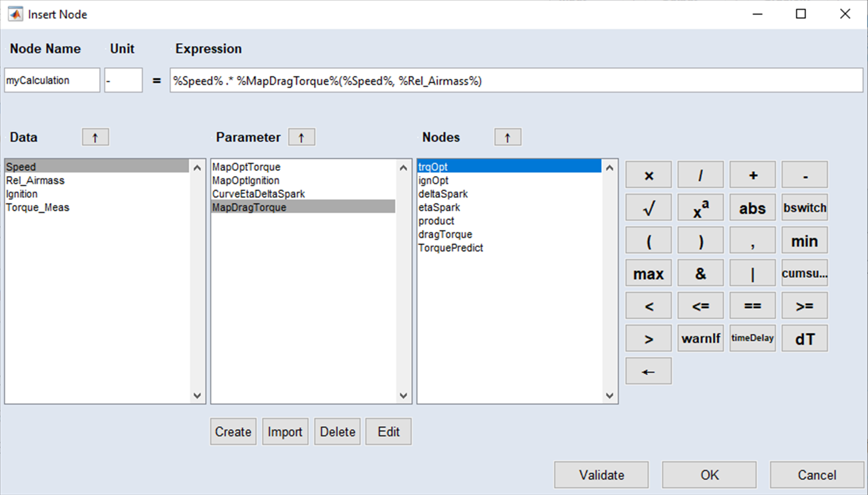Select dragTorque in the Nodes list

tap(509, 234)
